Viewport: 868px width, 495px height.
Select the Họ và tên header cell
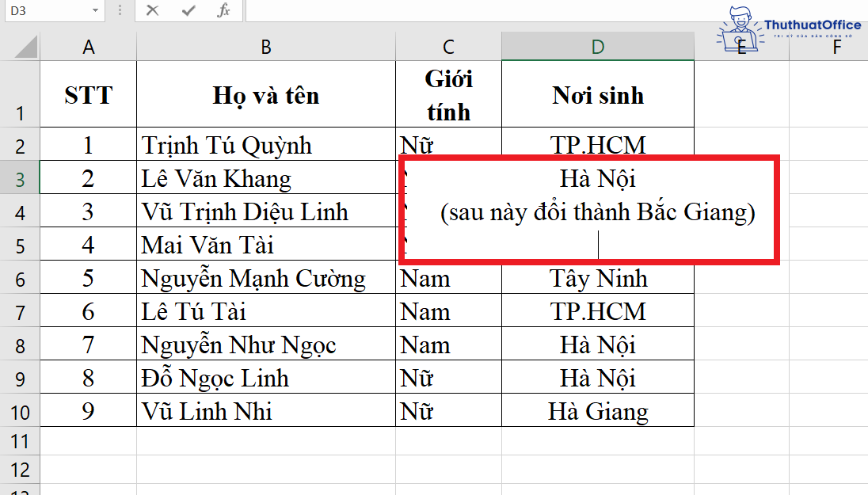click(x=266, y=93)
